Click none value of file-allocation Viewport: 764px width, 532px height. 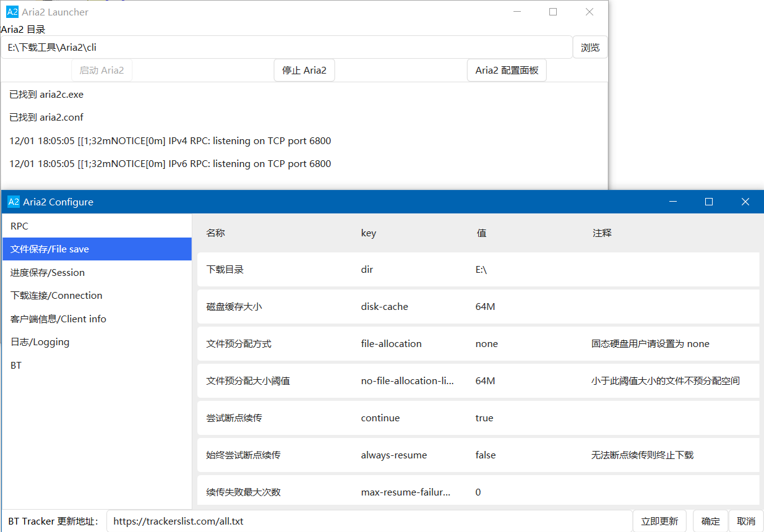[x=486, y=344]
